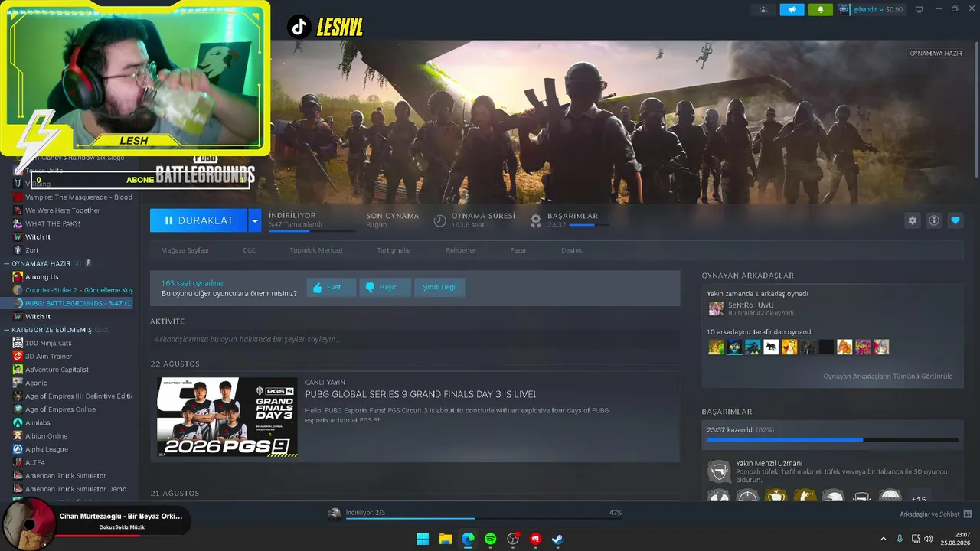The width and height of the screenshot is (980, 551).
Task: Click the Albion Online game icon
Action: [18, 435]
